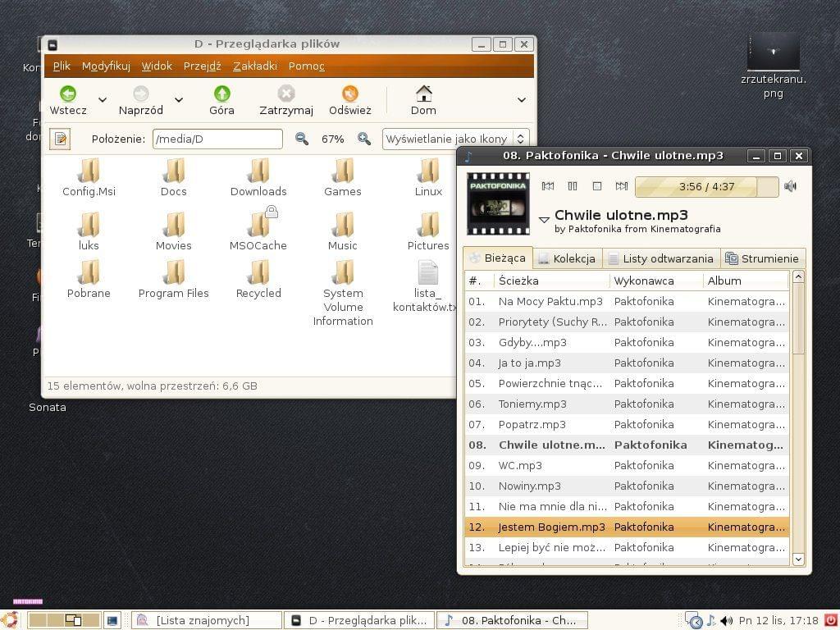Open the Modyfikuj menu
The height and width of the screenshot is (630, 840).
106,66
